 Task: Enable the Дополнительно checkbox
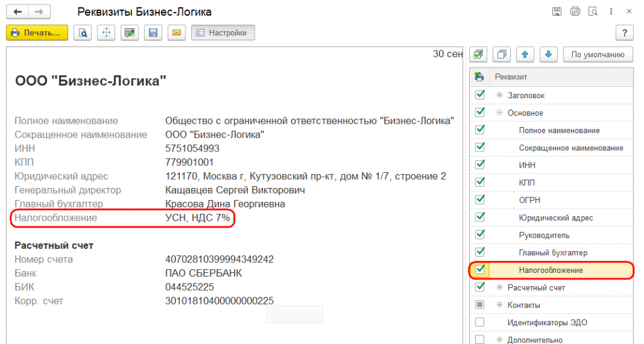click(480, 340)
